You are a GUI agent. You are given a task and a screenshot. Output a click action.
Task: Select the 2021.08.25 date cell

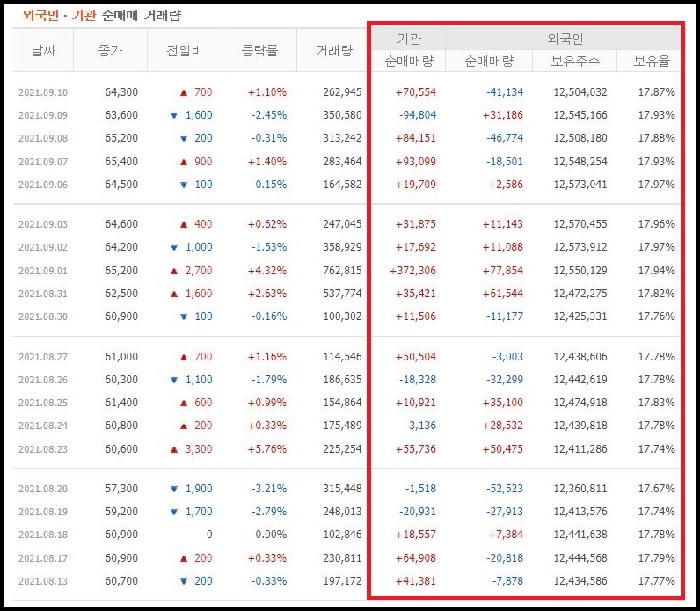[x=43, y=403]
